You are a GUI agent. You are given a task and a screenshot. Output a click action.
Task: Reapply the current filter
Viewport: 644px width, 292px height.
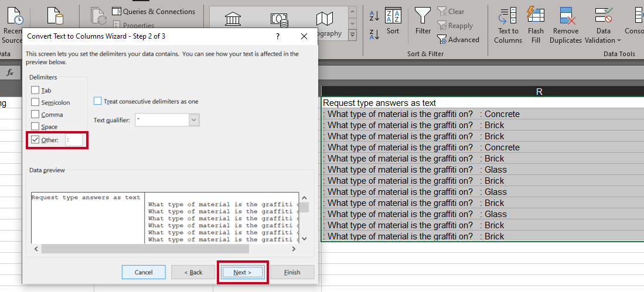(455, 25)
